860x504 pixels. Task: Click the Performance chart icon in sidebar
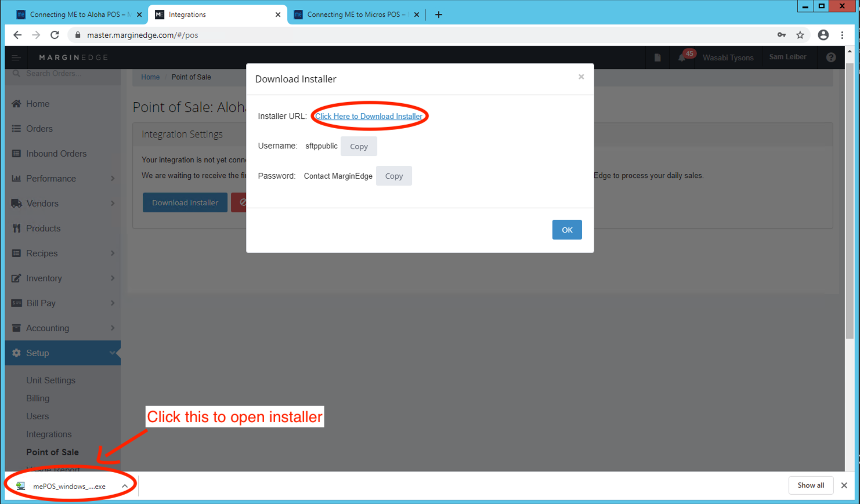coord(16,179)
